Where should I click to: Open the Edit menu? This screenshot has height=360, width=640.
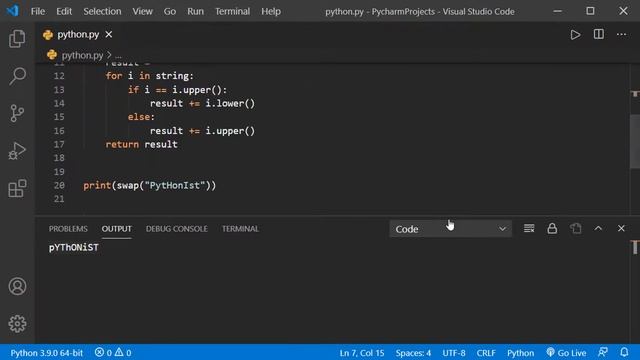(x=64, y=11)
